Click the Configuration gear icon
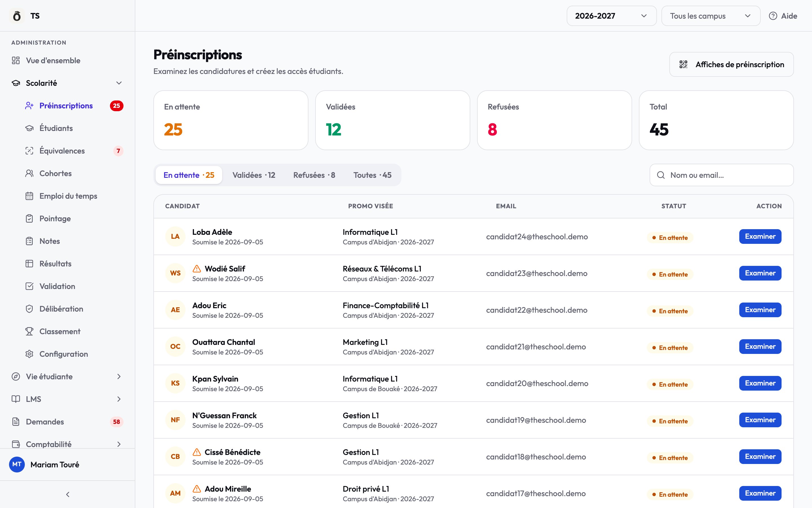Image resolution: width=812 pixels, height=508 pixels. 30,354
